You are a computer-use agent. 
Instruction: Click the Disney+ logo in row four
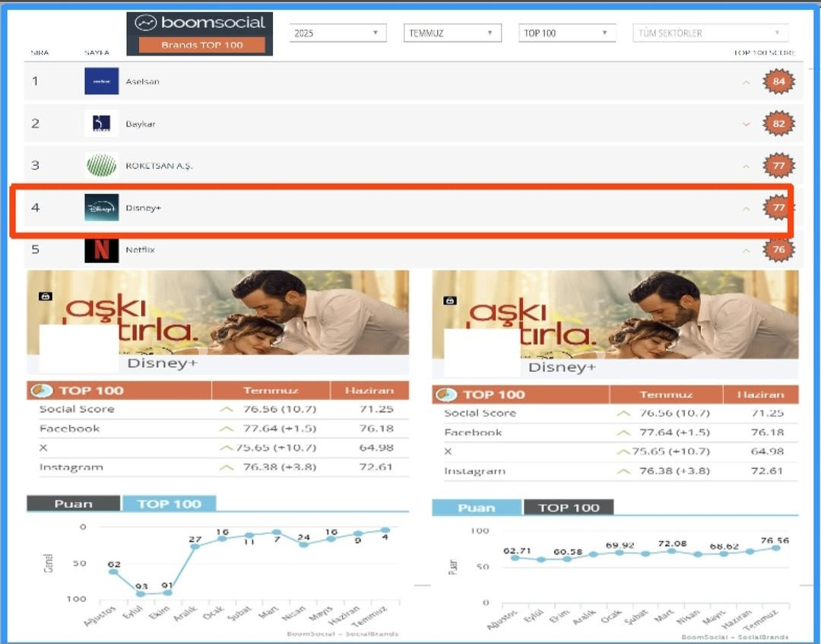click(x=101, y=208)
